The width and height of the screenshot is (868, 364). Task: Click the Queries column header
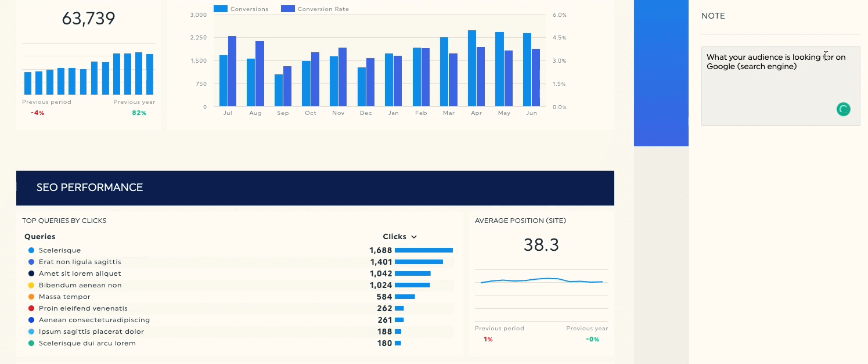tap(40, 237)
